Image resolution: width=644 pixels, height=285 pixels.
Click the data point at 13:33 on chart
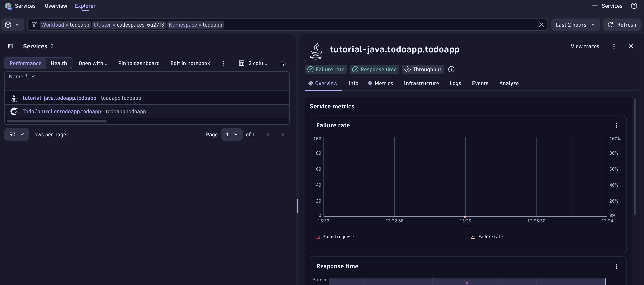(x=465, y=217)
